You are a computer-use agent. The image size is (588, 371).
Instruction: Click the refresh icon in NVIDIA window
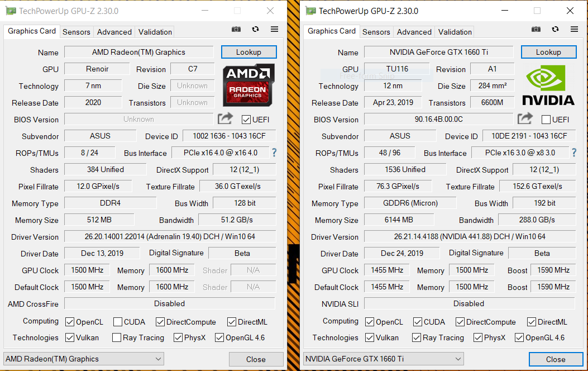pyautogui.click(x=555, y=29)
